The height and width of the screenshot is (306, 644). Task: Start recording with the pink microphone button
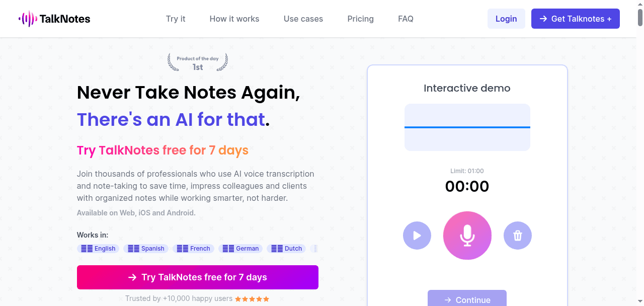pos(467,236)
